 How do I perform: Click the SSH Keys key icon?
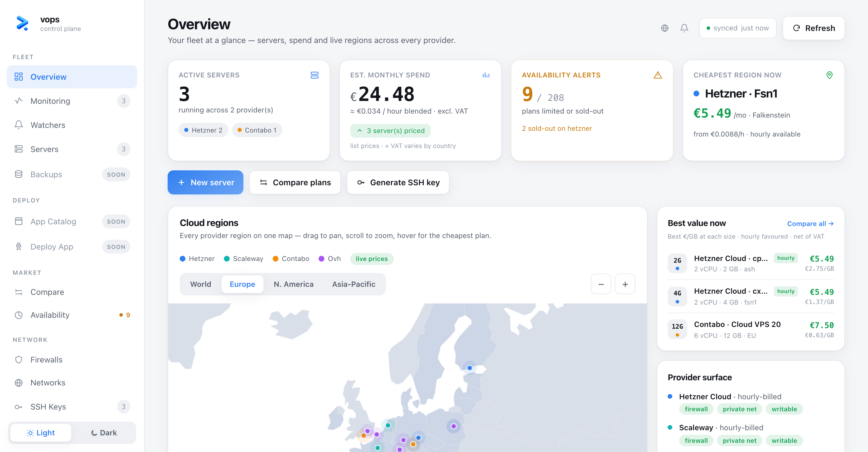19,407
